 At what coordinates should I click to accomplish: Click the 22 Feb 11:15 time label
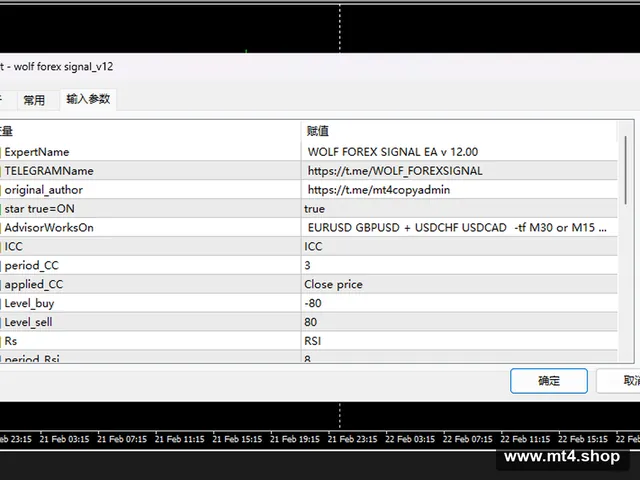click(x=525, y=439)
